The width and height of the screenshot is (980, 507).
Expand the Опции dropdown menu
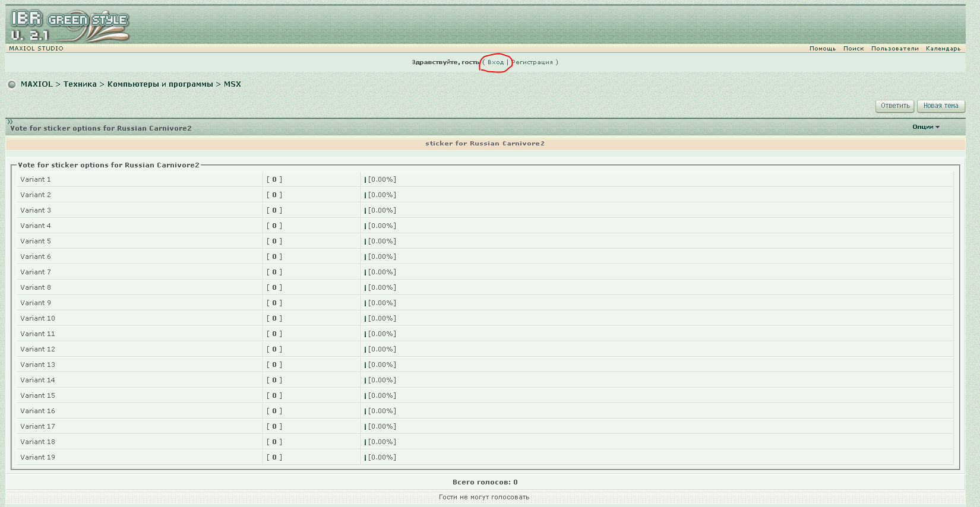click(x=925, y=127)
